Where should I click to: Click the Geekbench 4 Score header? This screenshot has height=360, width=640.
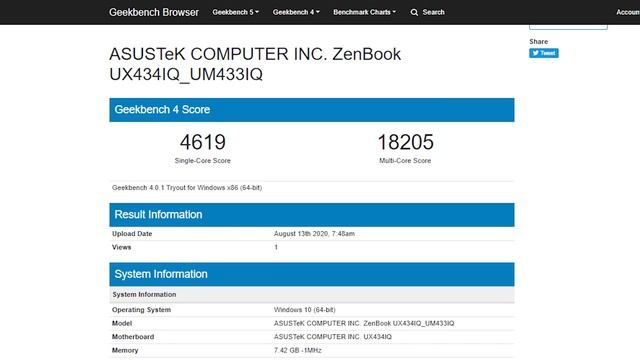[x=312, y=110]
